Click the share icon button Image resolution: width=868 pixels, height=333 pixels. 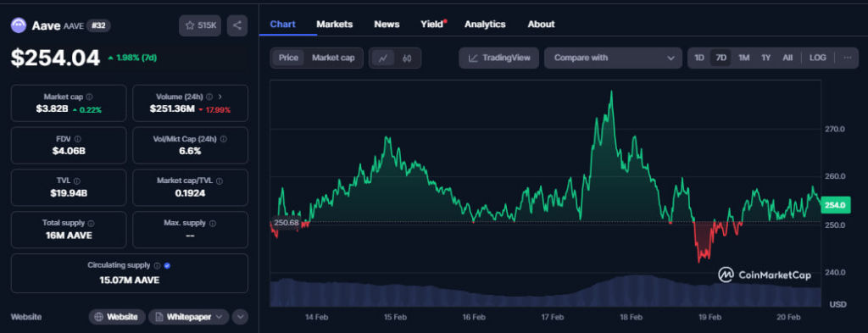[x=237, y=25]
